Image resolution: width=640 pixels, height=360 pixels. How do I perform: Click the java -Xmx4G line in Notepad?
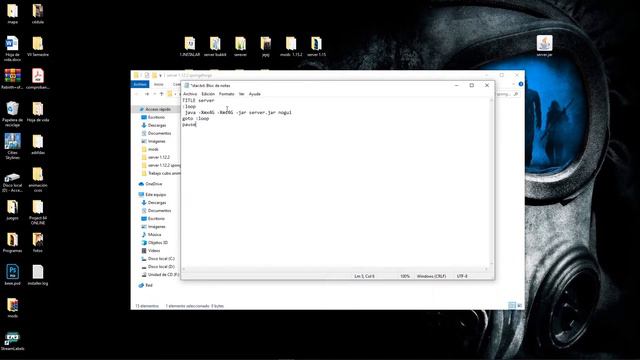click(x=238, y=112)
